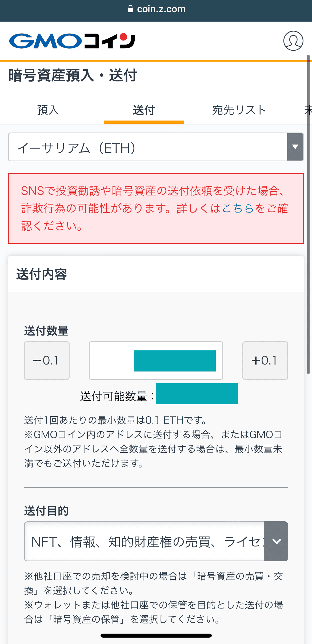Tap the home indicator bar at bottom
The width and height of the screenshot is (312, 644).
tap(156, 635)
